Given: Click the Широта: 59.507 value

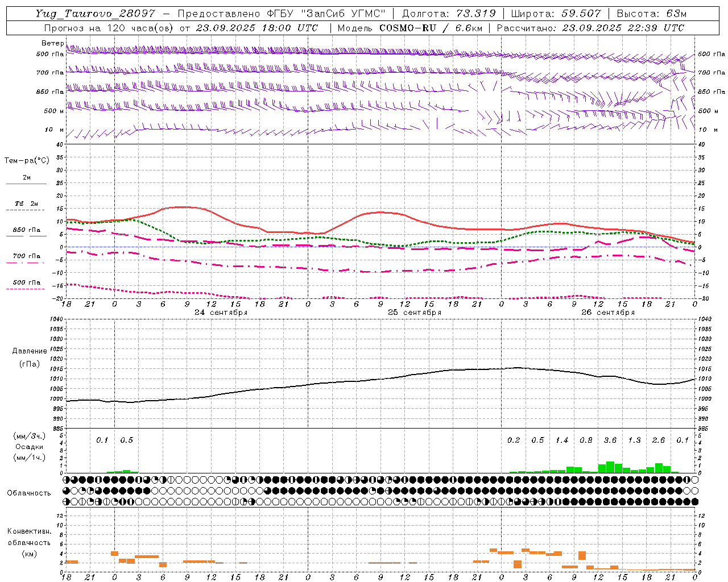Looking at the screenshot, I should click(x=556, y=14).
